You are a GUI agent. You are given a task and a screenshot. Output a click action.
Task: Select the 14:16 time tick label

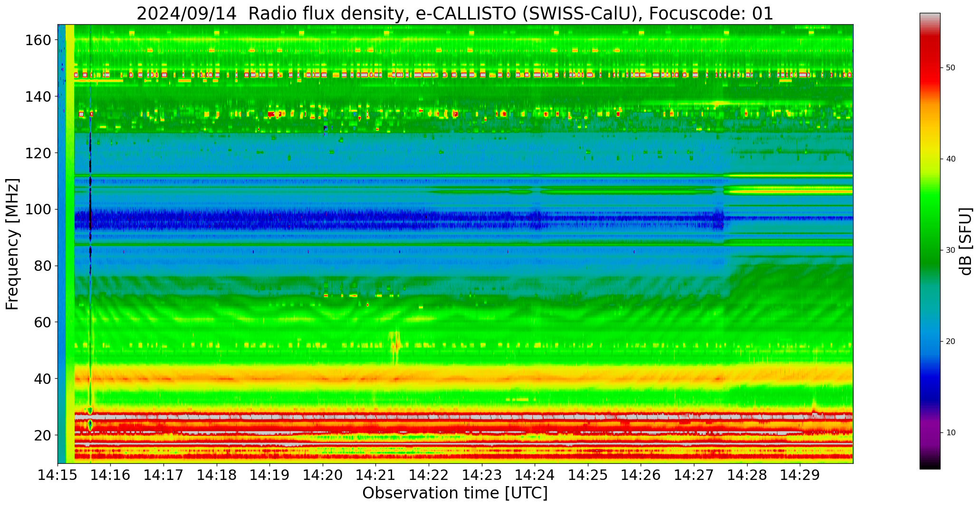pyautogui.click(x=111, y=475)
